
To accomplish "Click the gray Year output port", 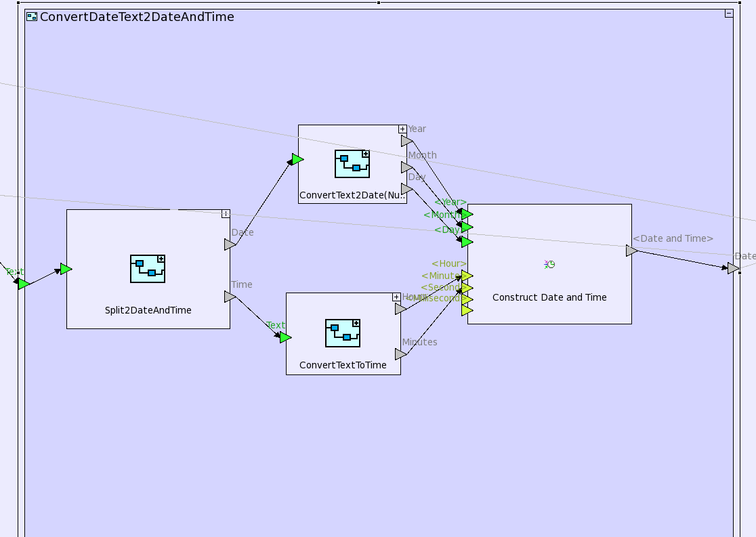I will coord(406,141).
